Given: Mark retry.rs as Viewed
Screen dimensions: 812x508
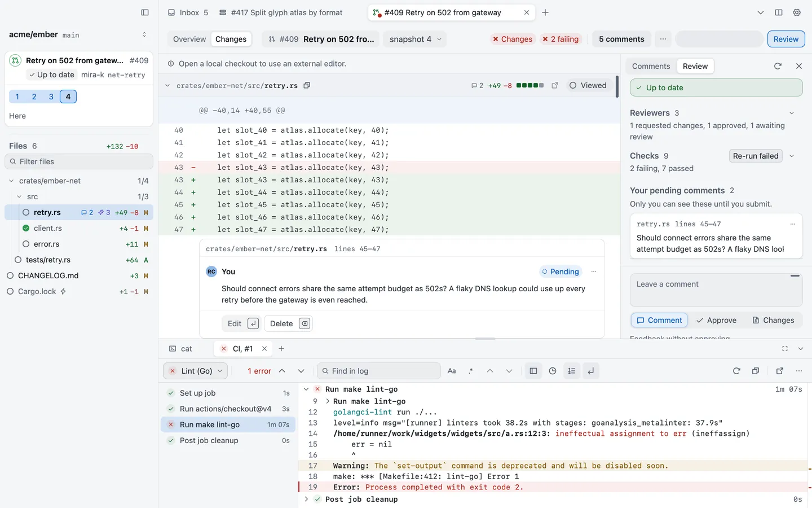Looking at the screenshot, I should coord(588,85).
